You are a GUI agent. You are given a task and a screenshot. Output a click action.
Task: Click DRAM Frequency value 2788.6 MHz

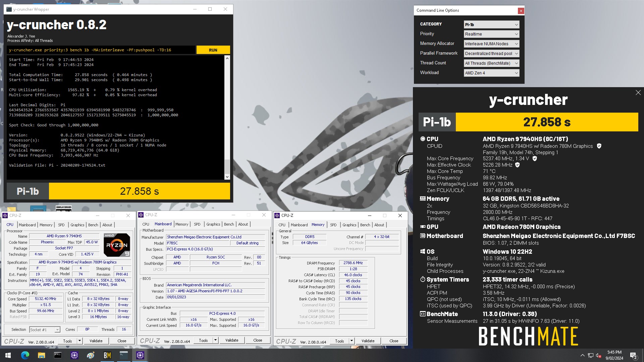pyautogui.click(x=353, y=263)
